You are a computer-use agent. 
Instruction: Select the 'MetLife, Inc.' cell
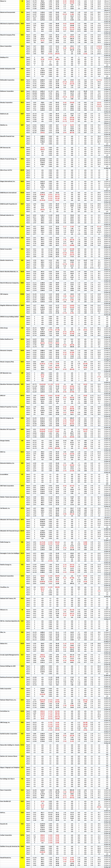click(x=10, y=125)
